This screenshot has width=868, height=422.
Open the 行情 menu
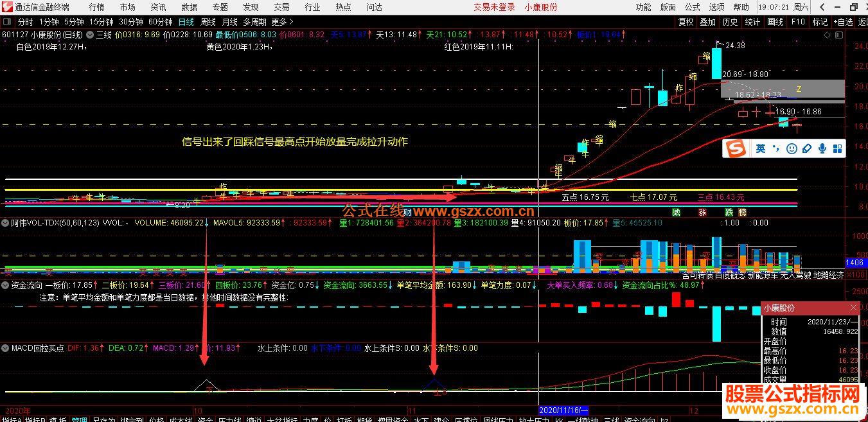point(96,7)
